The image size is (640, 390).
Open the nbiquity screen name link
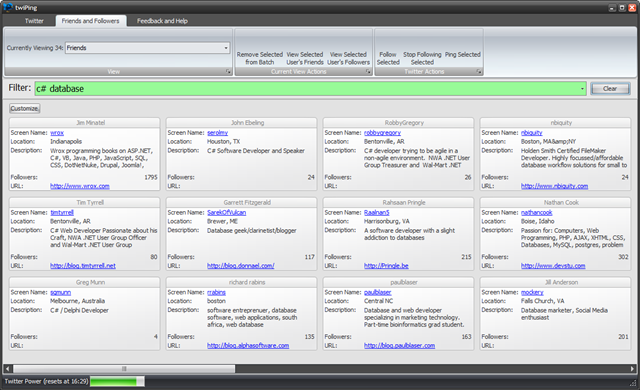pos(531,133)
